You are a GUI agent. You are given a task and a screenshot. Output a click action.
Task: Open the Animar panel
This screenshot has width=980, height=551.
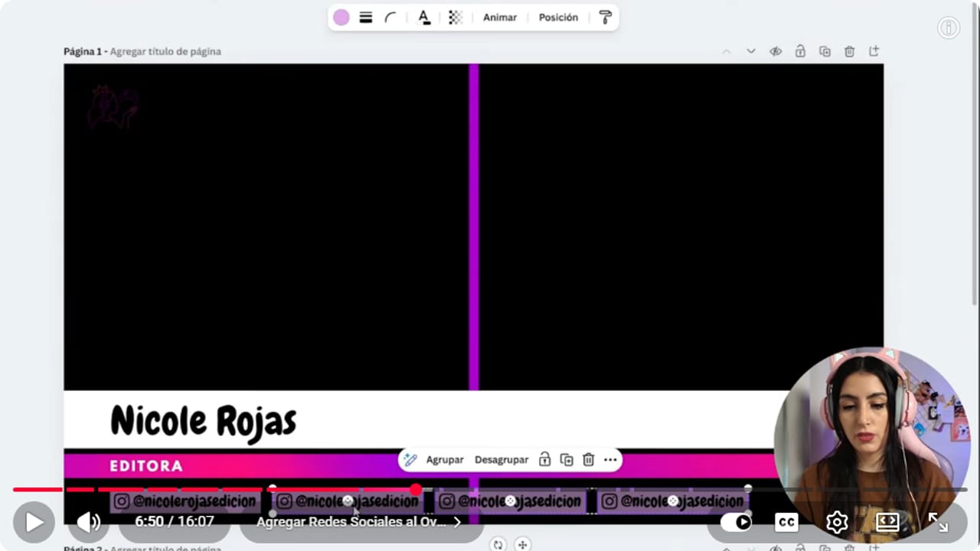point(500,18)
